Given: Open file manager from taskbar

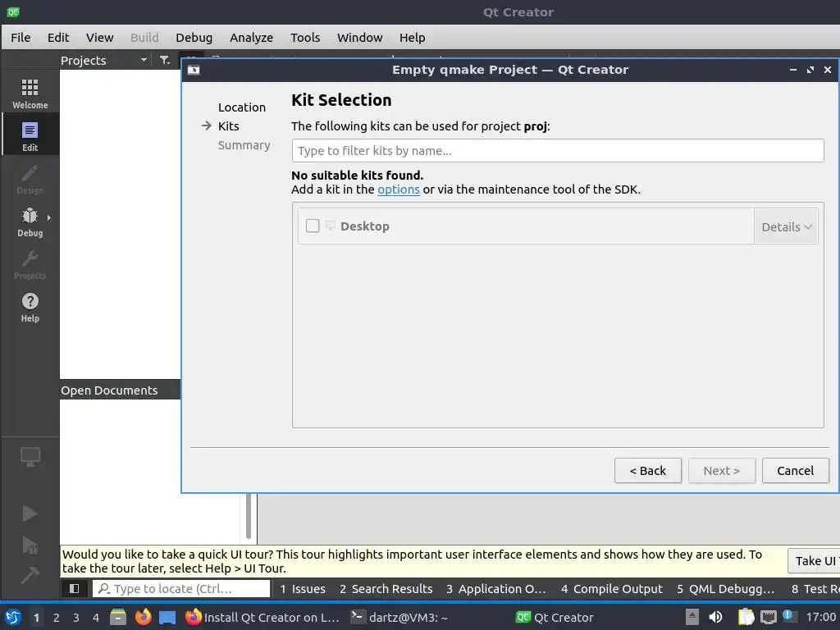Looking at the screenshot, I should pyautogui.click(x=118, y=617).
